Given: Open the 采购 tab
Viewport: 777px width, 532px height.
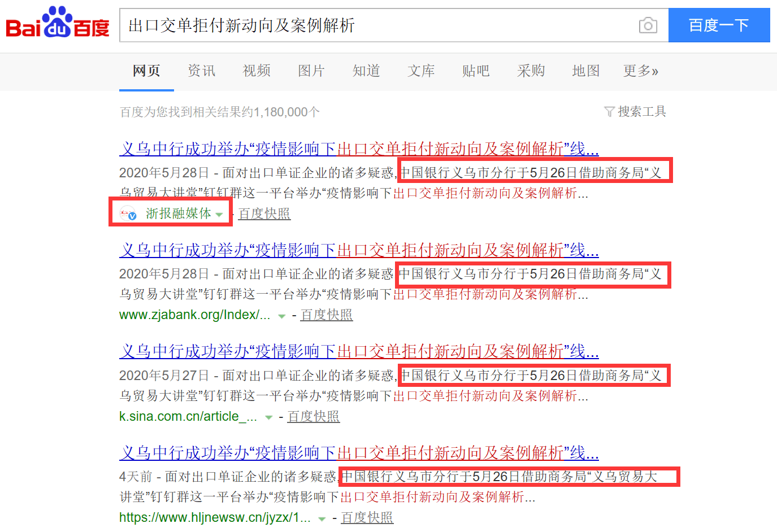Looking at the screenshot, I should coord(531,71).
